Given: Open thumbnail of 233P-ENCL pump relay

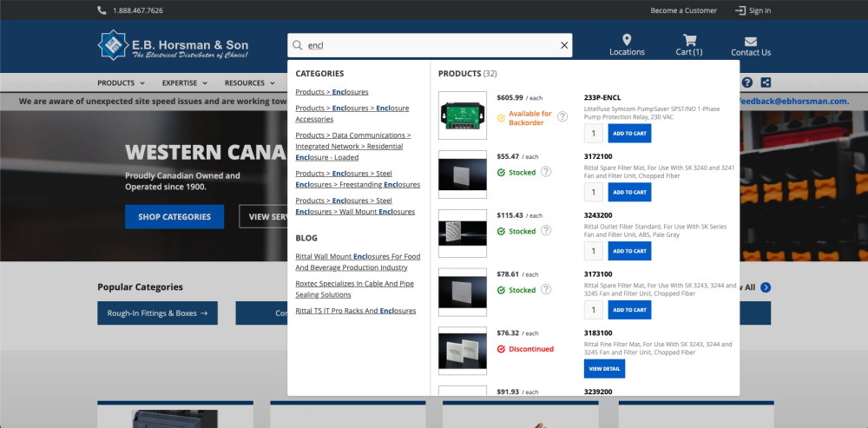Looking at the screenshot, I should (463, 115).
